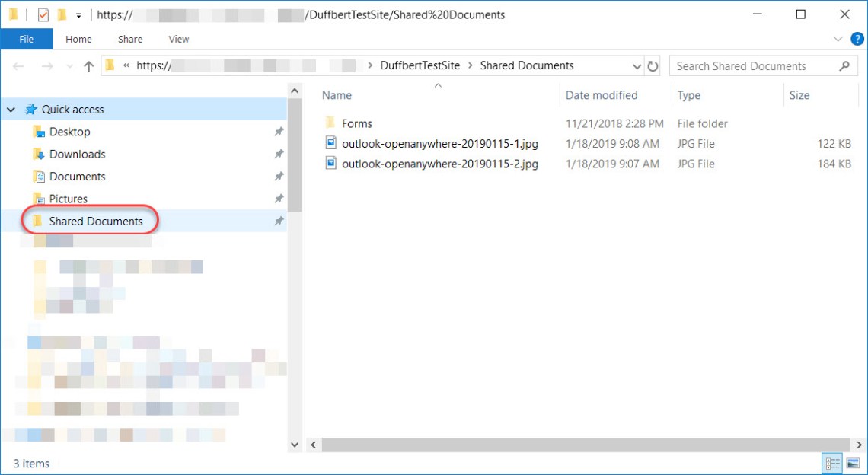Switch to the View ribbon tab
Image resolution: width=868 pixels, height=475 pixels.
pos(178,39)
